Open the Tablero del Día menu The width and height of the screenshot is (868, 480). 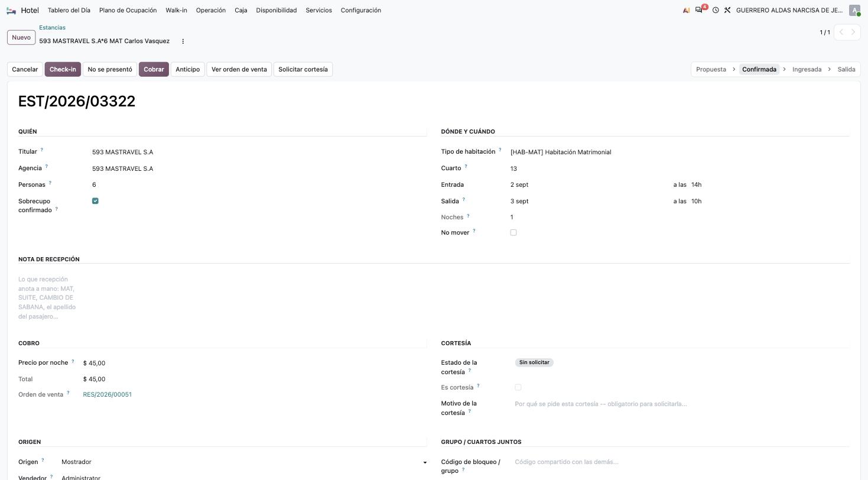[69, 10]
